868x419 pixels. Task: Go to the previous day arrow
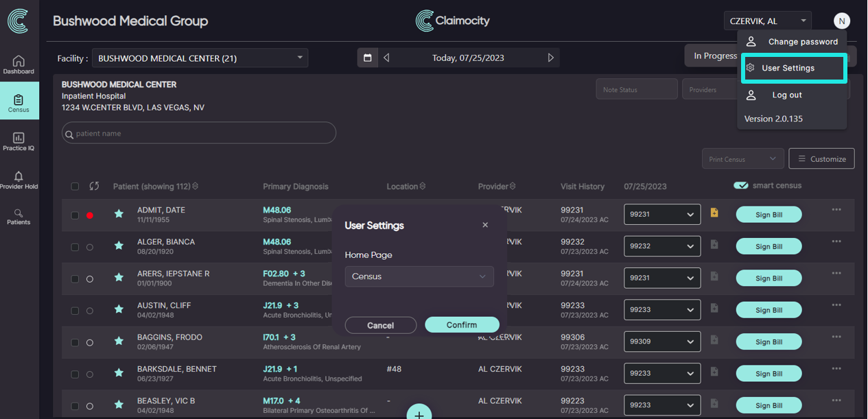[386, 58]
